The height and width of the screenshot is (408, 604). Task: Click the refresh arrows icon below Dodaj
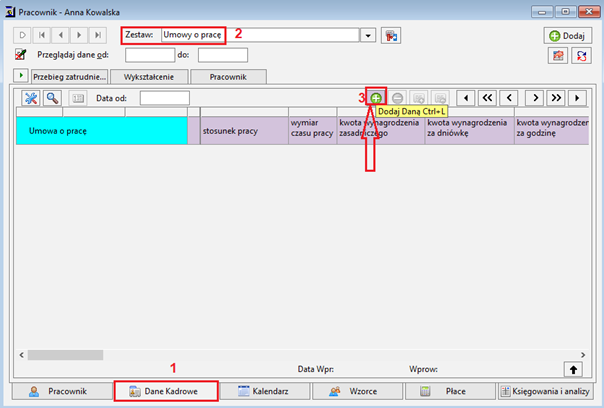581,56
